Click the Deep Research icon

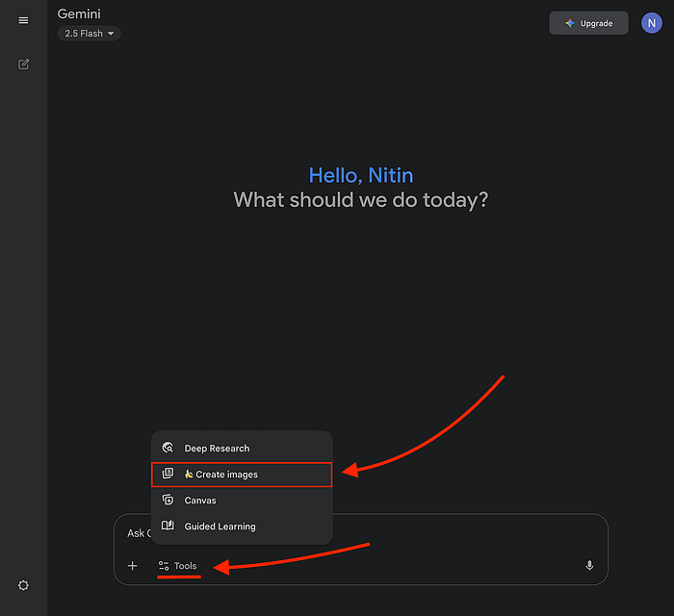tap(168, 448)
